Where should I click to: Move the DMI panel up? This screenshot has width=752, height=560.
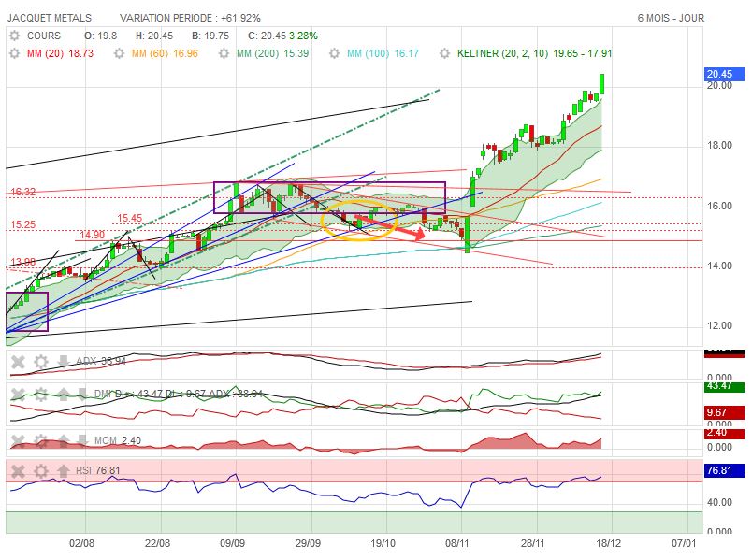tap(64, 393)
